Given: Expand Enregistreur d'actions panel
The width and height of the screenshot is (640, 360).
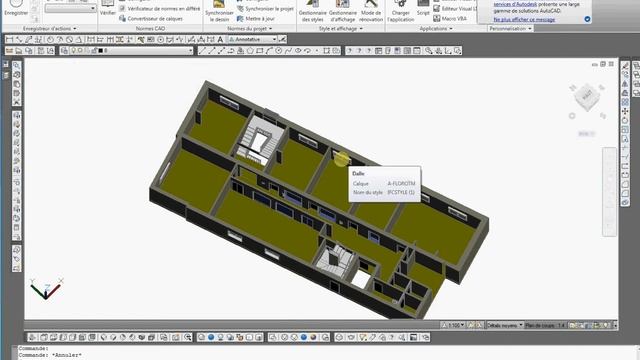Looking at the screenshot, I should pyautogui.click(x=50, y=29).
